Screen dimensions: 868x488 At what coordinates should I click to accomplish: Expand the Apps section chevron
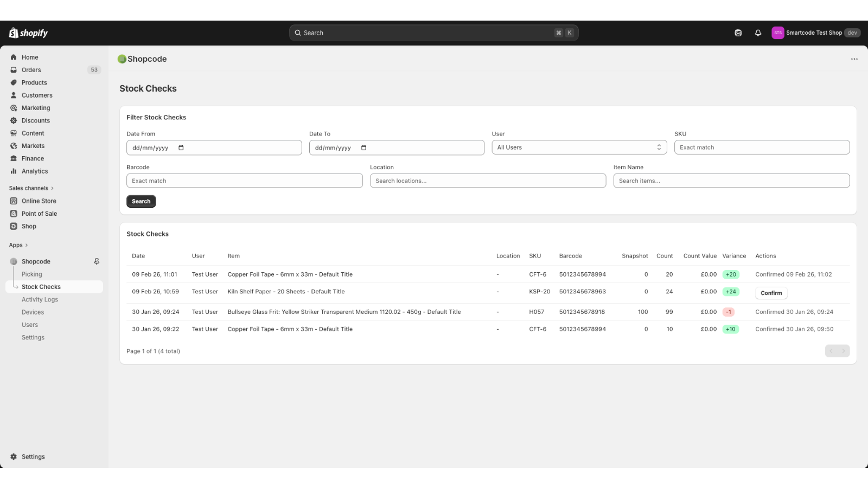26,245
